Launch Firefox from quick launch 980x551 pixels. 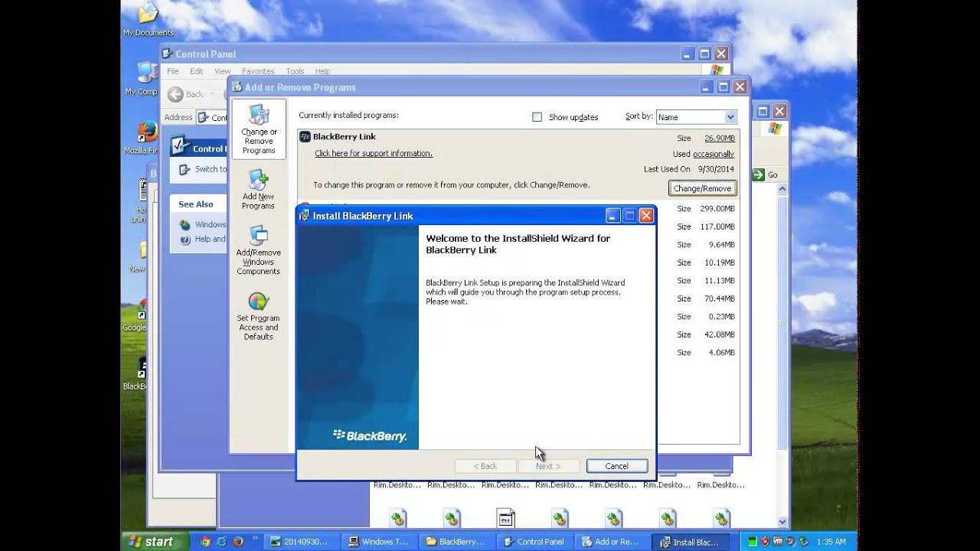[237, 541]
